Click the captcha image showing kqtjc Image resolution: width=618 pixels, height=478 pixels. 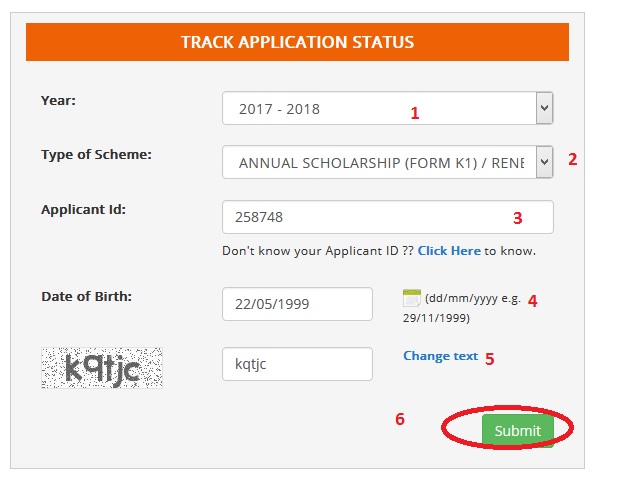(x=102, y=368)
